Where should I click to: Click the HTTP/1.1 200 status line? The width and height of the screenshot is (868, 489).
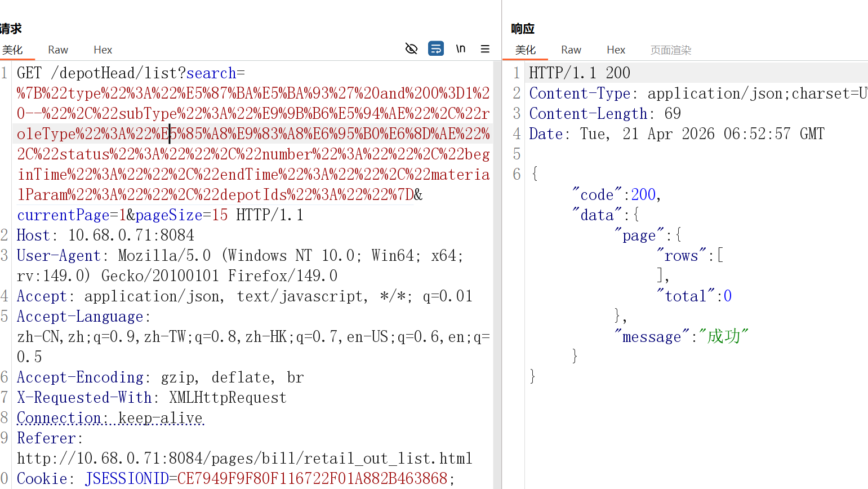pyautogui.click(x=580, y=73)
